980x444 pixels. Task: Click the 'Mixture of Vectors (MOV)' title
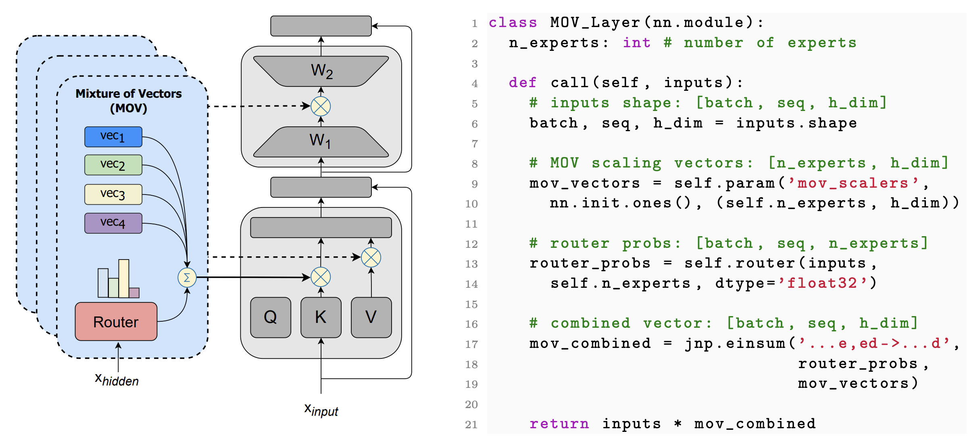click(x=129, y=101)
